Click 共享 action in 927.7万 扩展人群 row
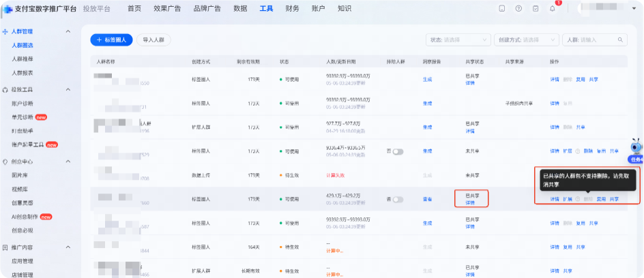Viewport: 644px width, 278px height. 581,127
